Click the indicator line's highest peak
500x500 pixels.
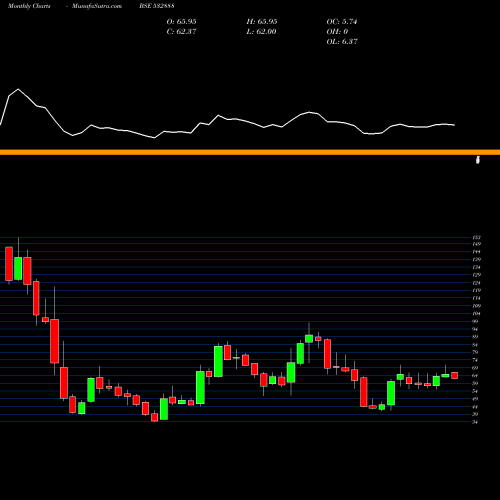(x=18, y=89)
